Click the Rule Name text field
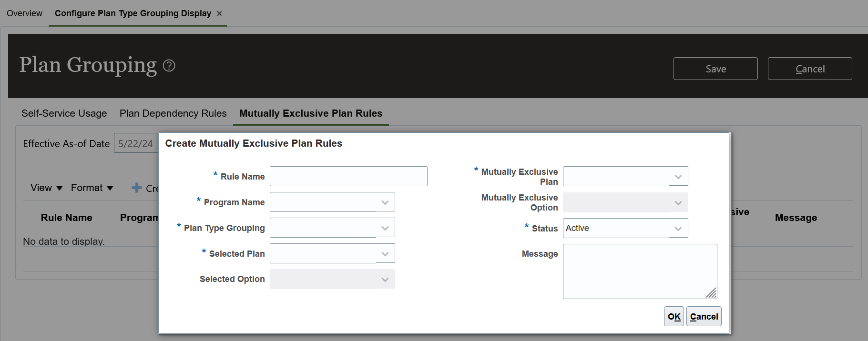The height and width of the screenshot is (341, 868). pyautogui.click(x=348, y=176)
